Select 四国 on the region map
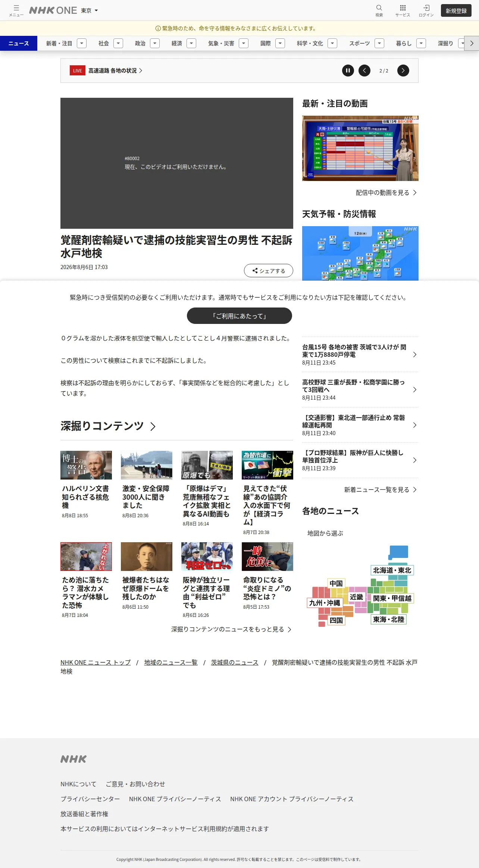This screenshot has height=868, width=479. point(336,620)
